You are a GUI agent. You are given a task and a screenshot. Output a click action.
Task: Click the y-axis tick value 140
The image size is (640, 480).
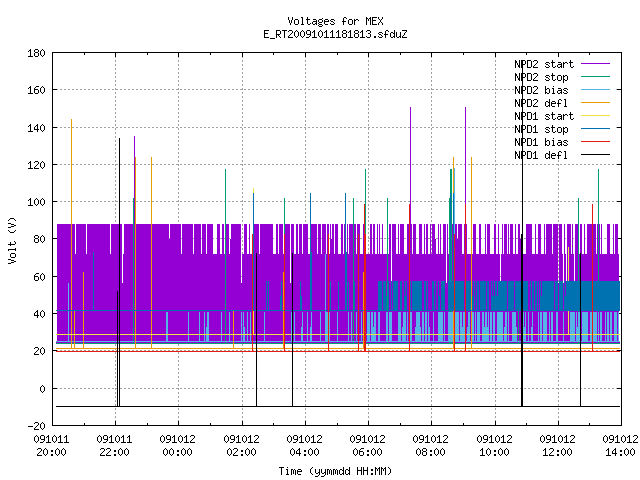pyautogui.click(x=36, y=128)
